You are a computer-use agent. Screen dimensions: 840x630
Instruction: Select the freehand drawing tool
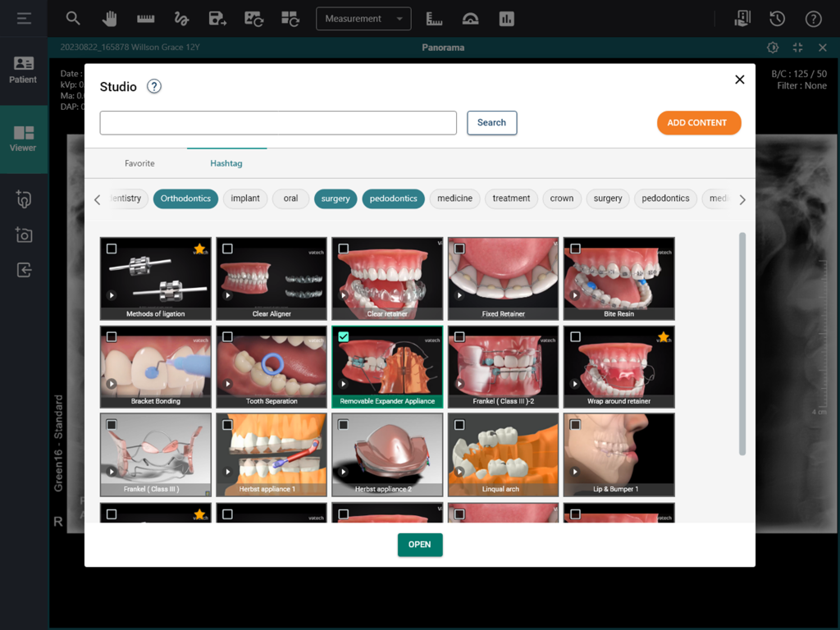coord(181,18)
